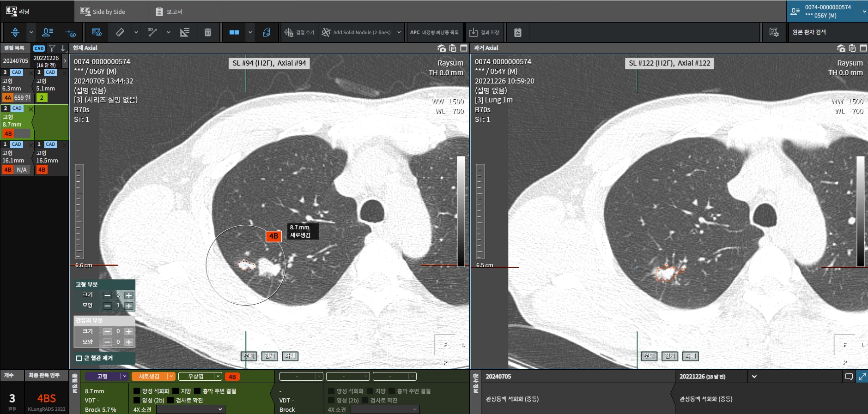Click the 결절 추가 button
This screenshot has width=868, height=414.
click(x=299, y=32)
